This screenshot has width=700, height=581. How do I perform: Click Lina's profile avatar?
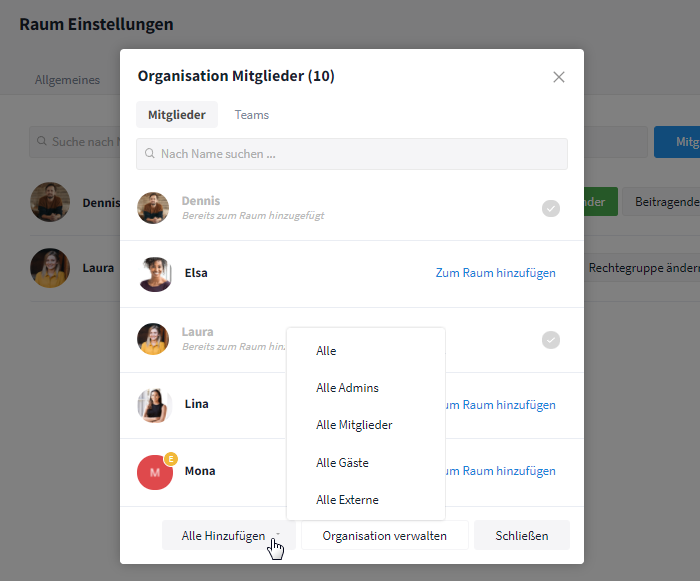[x=155, y=405]
